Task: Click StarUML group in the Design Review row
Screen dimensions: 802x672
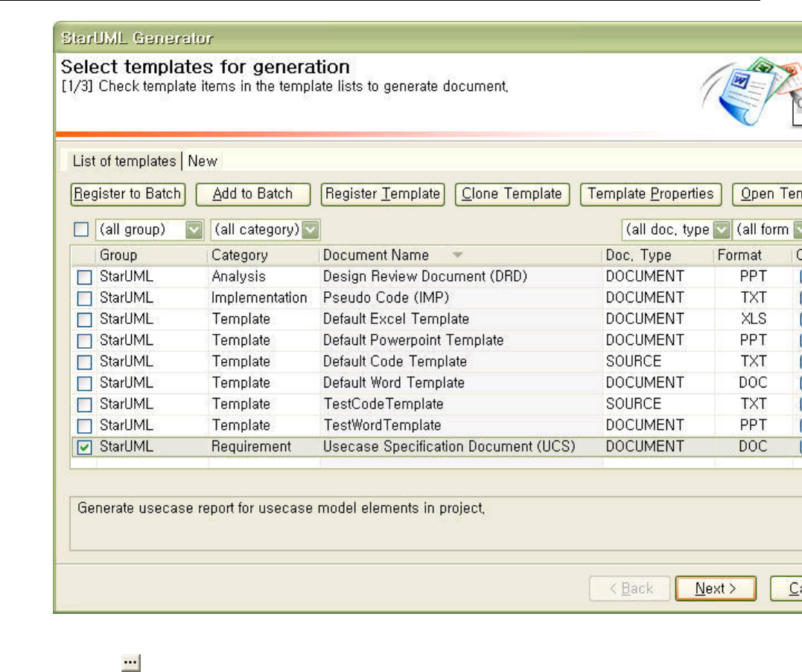Action: 127,276
